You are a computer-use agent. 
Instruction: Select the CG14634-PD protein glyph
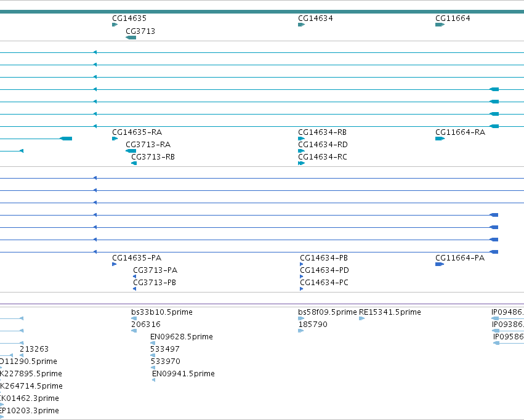[x=302, y=277]
